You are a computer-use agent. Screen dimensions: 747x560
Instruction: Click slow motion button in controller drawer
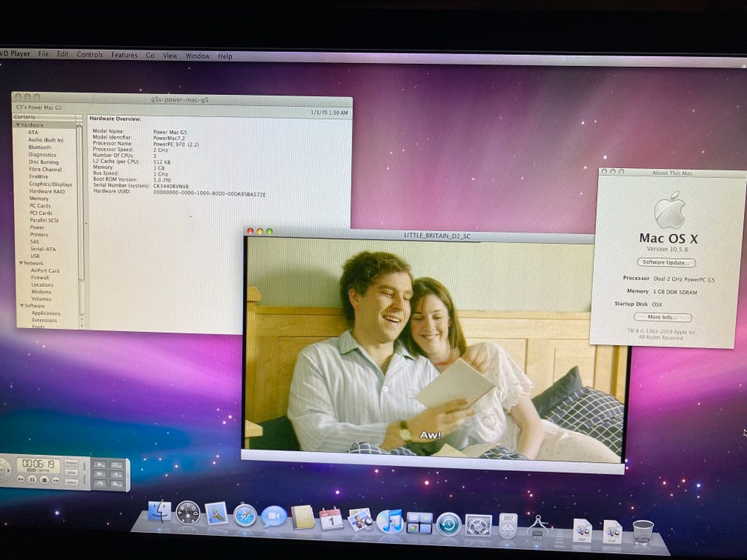100,464
